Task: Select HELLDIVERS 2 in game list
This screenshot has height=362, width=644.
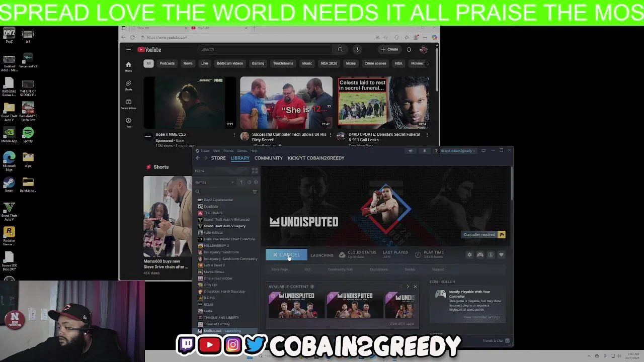Action: click(216, 246)
